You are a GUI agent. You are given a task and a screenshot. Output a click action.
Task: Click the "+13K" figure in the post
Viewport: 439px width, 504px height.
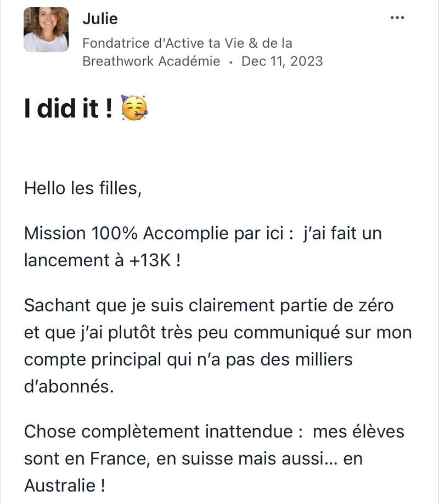(150, 260)
